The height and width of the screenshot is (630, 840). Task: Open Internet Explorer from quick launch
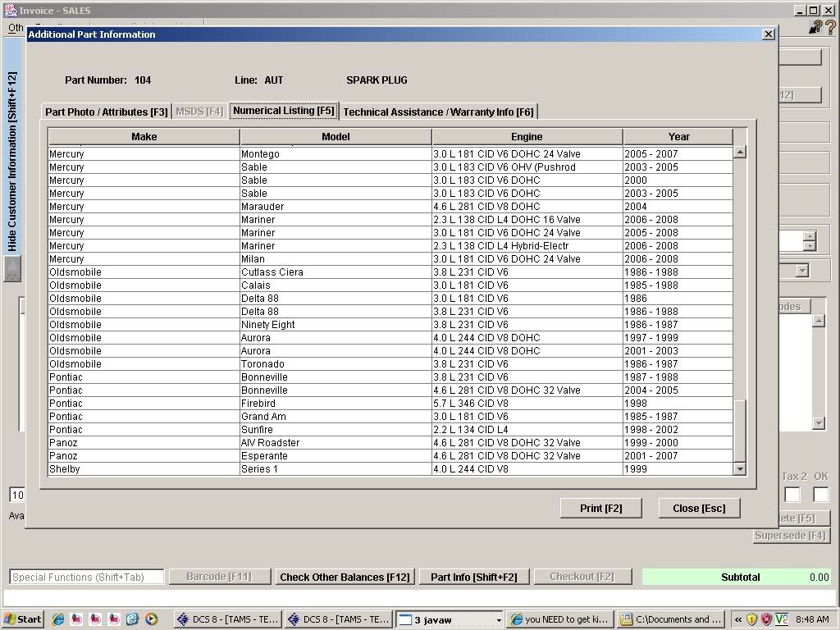[58, 619]
